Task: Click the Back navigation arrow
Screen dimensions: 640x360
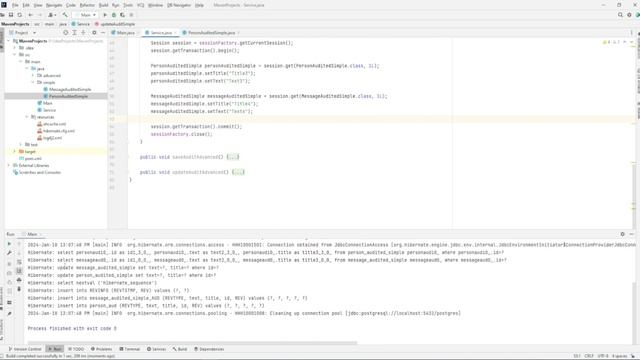Action: pyautogui.click(x=31, y=15)
